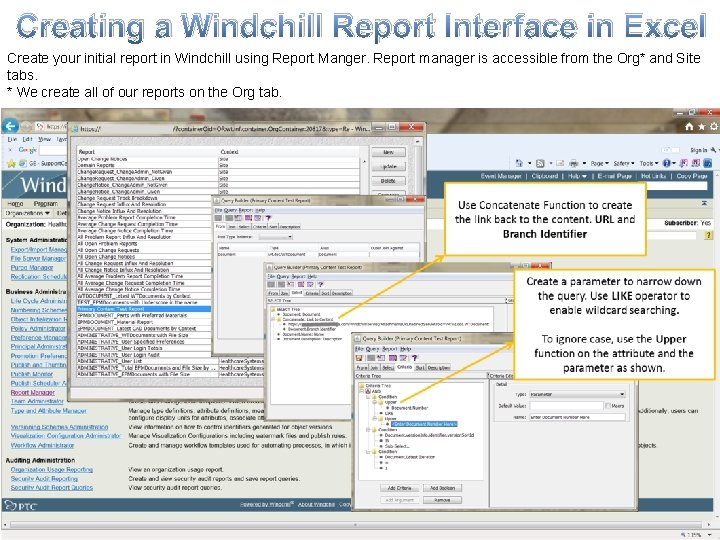Click the Add Criteria button
720x540 pixels.
(399, 488)
